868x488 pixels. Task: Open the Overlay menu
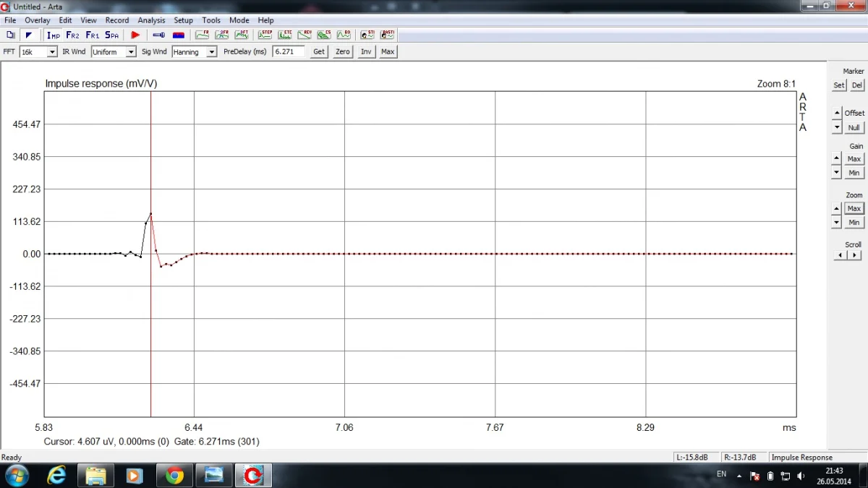38,20
